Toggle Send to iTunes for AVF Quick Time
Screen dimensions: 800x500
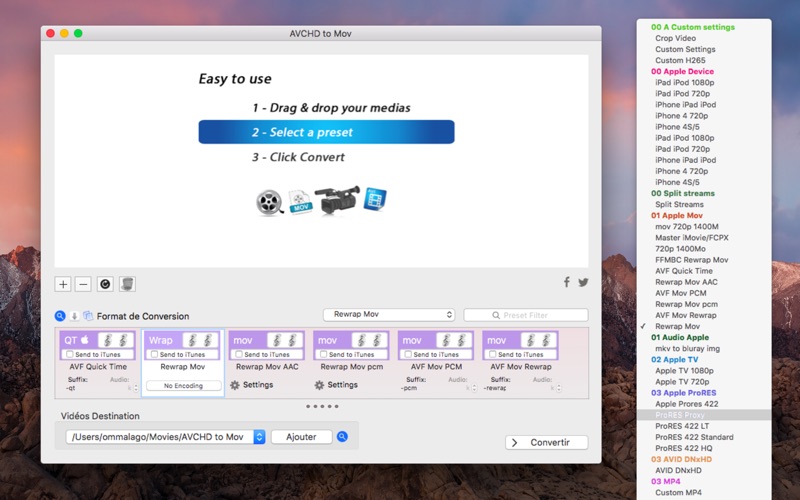(x=70, y=354)
